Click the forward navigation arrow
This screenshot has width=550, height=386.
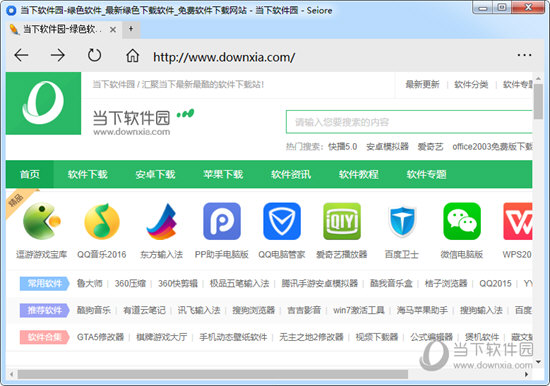[58, 55]
